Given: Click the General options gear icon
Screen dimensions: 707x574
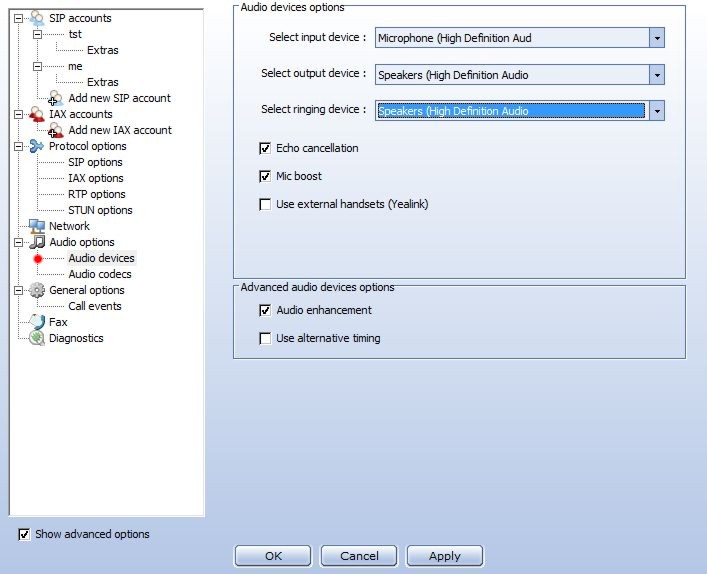Looking at the screenshot, I should click(37, 290).
